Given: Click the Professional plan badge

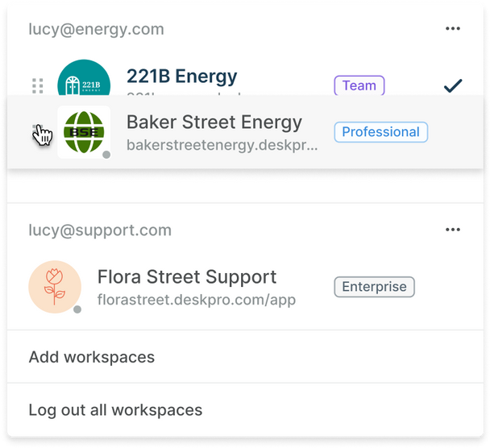Looking at the screenshot, I should [380, 132].
